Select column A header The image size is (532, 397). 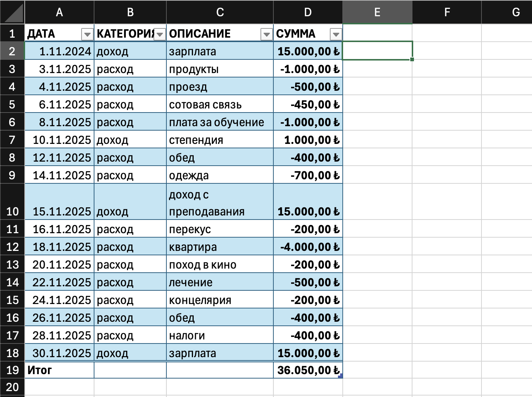pyautogui.click(x=59, y=12)
